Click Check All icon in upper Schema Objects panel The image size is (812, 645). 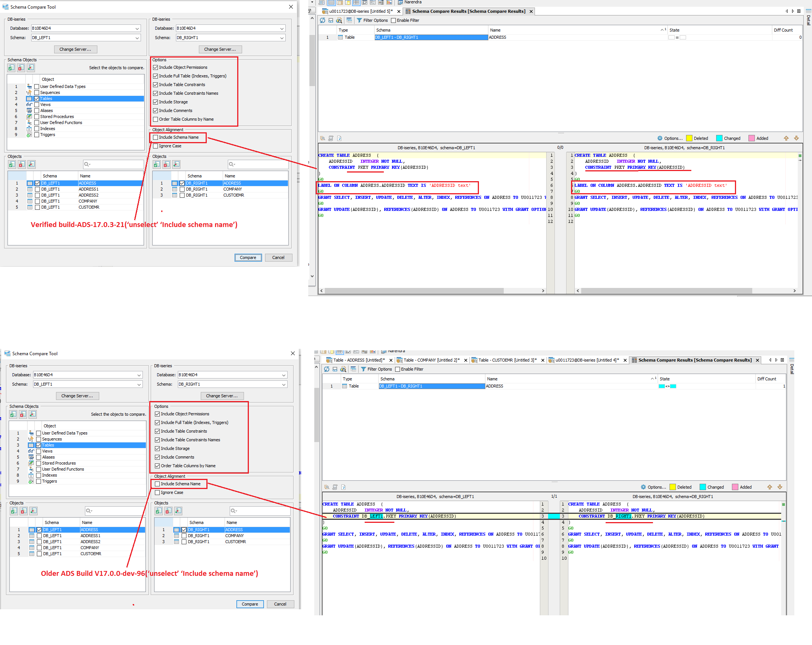point(11,68)
